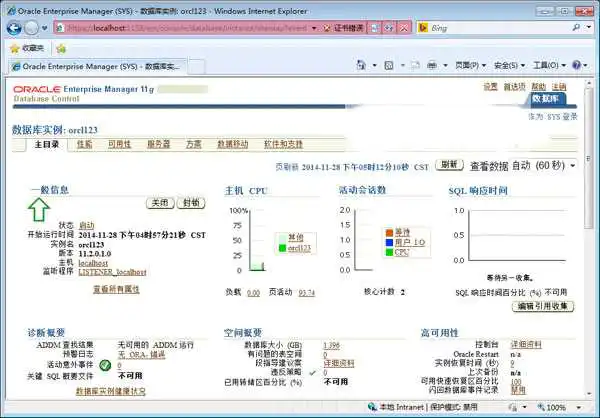Click the green up-arrow database status icon
This screenshot has width=600, height=418.
pos(39,209)
